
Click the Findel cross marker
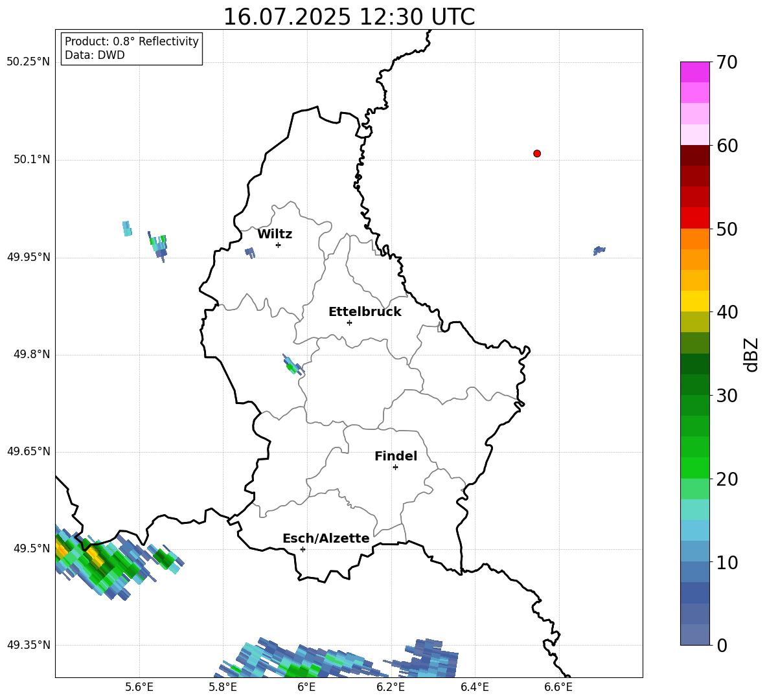pyautogui.click(x=395, y=468)
